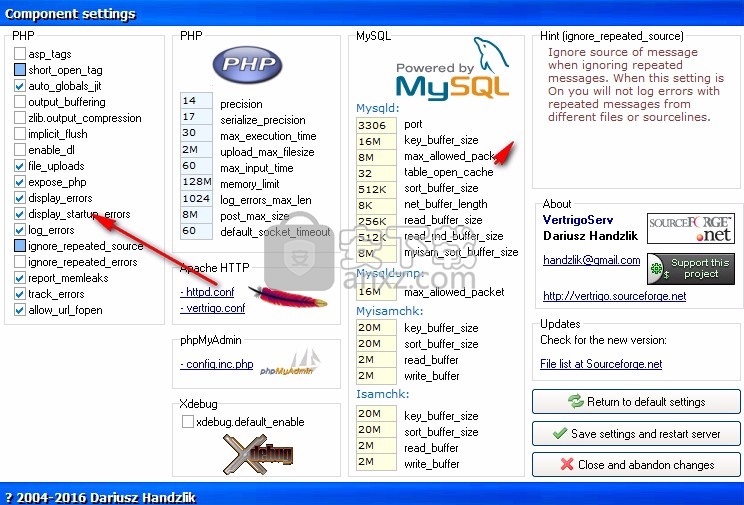
Task: Edit Myisamchk key_buffer_size field
Action: click(376, 327)
